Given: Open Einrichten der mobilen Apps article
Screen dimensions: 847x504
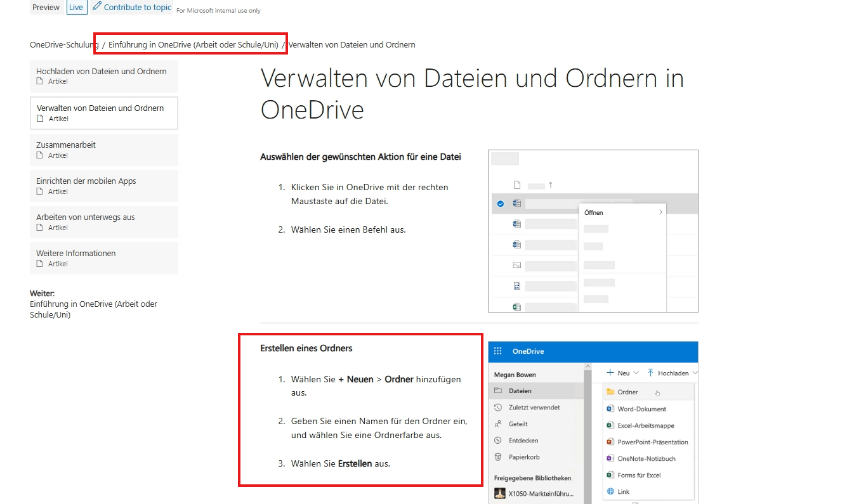Looking at the screenshot, I should [x=104, y=186].
